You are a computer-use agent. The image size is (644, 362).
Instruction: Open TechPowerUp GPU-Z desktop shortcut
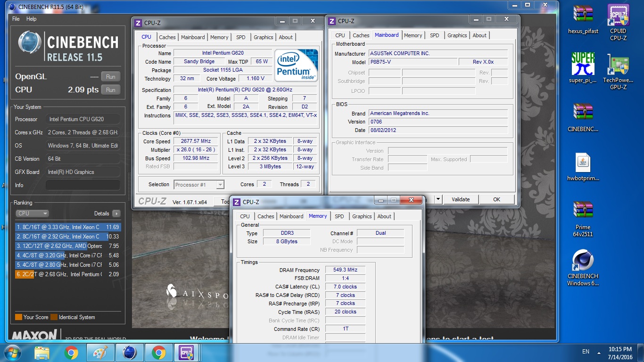click(x=618, y=72)
